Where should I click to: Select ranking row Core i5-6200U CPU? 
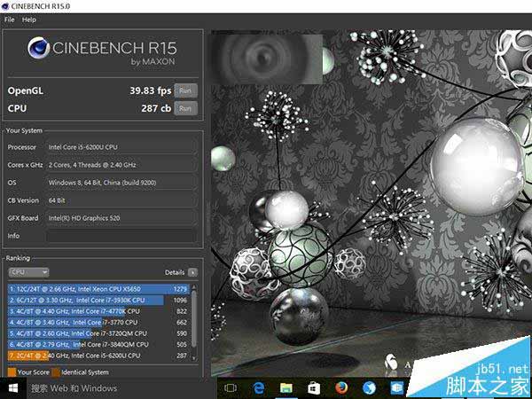pos(98,356)
